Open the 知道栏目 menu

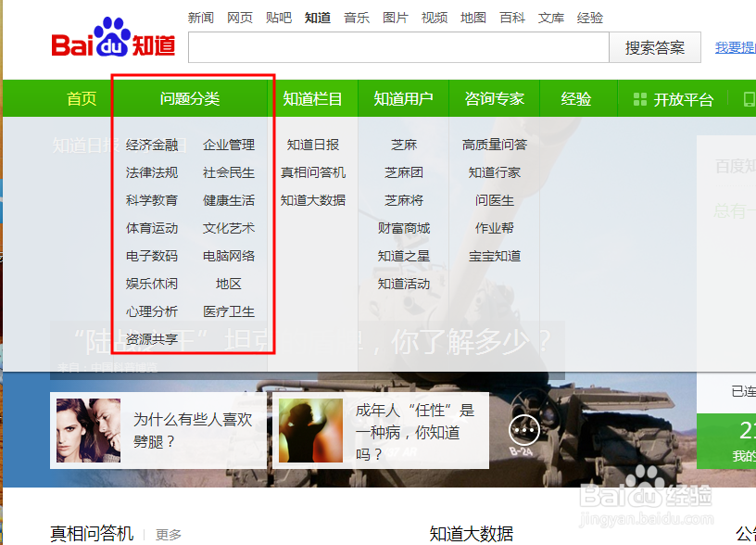pos(314,97)
